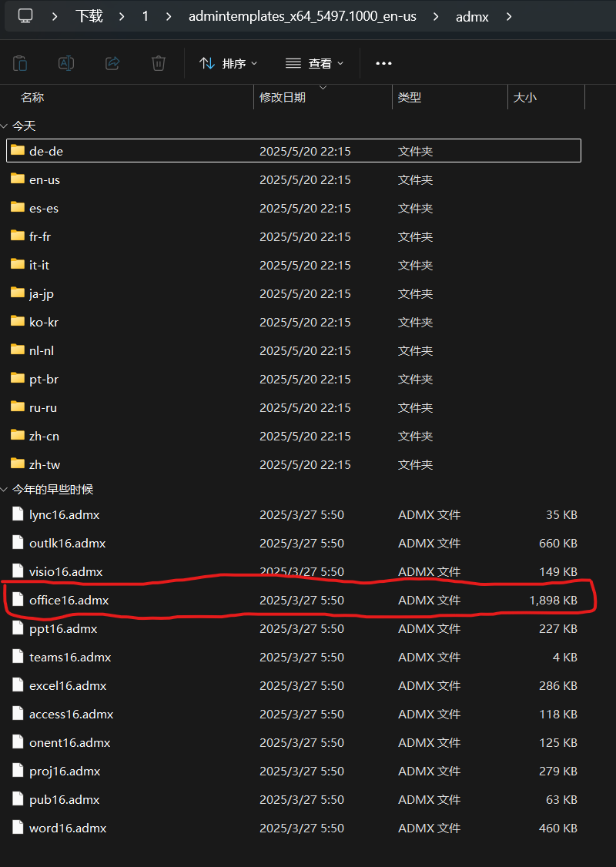Image resolution: width=616 pixels, height=867 pixels.
Task: Click the Rename icon in the toolbar
Action: coord(67,63)
